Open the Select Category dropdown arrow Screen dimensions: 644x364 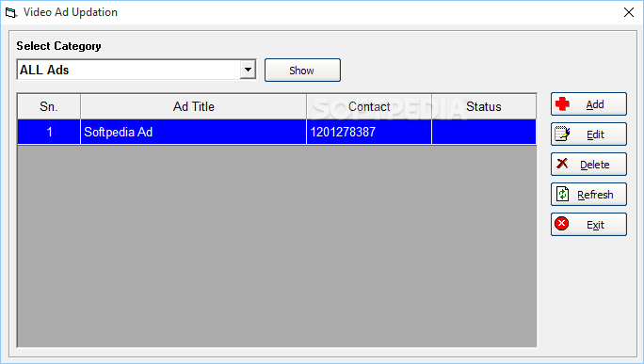[248, 70]
